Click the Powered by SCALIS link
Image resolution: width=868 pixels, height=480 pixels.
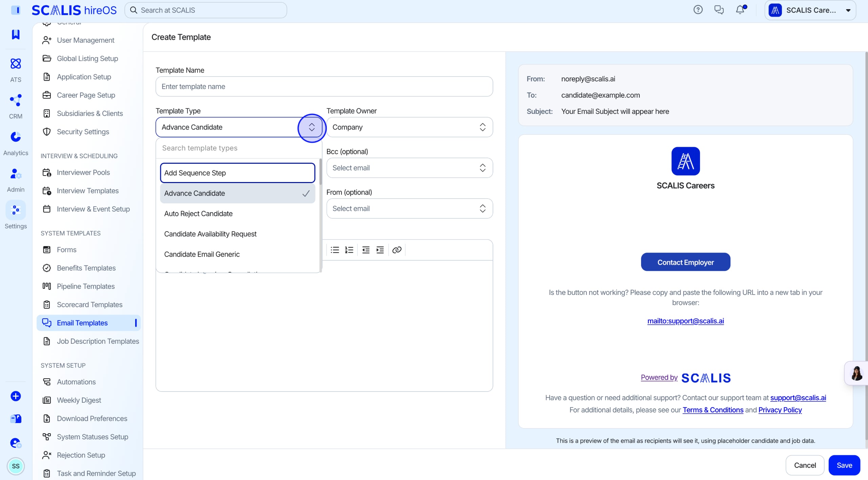(x=685, y=378)
